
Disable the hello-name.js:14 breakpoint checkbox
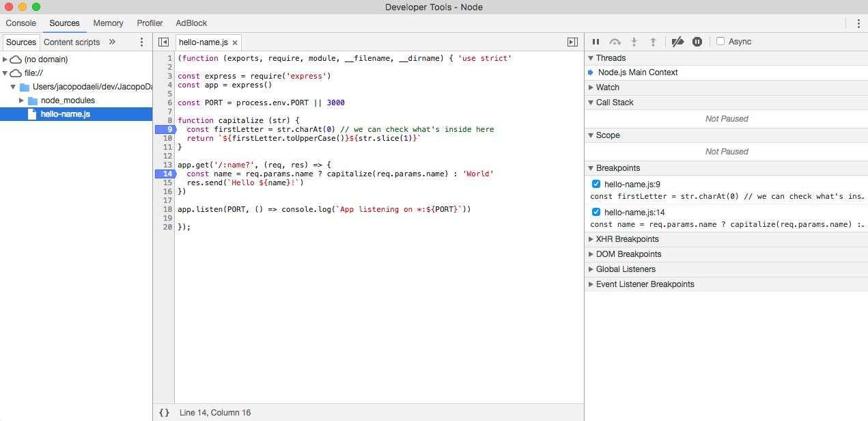[596, 213]
